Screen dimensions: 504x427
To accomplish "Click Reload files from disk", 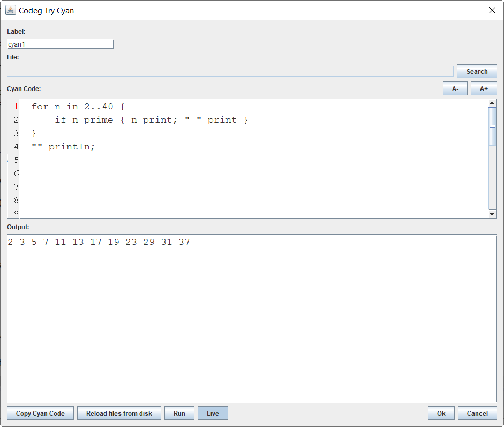I will coord(119,413).
